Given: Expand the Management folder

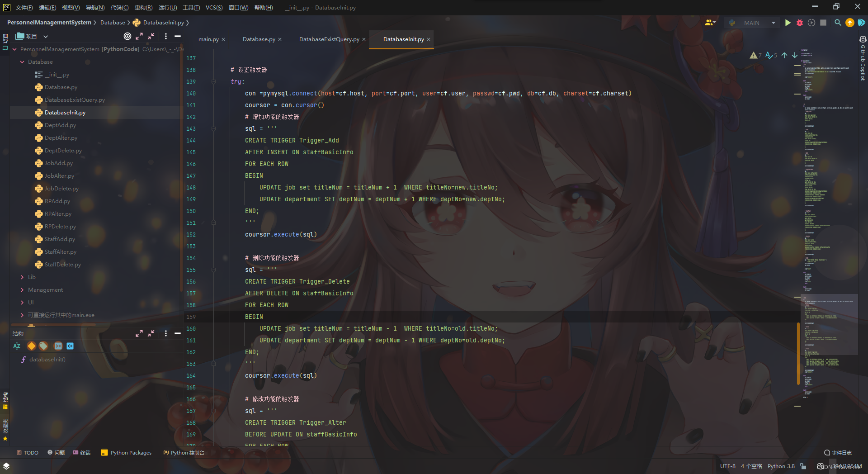Looking at the screenshot, I should pos(22,289).
